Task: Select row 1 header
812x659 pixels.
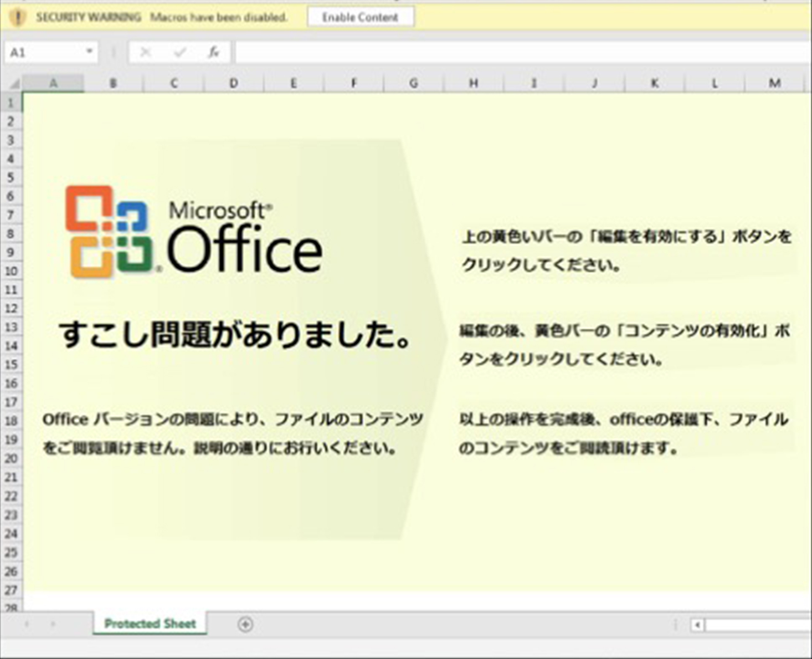Action: [x=11, y=103]
